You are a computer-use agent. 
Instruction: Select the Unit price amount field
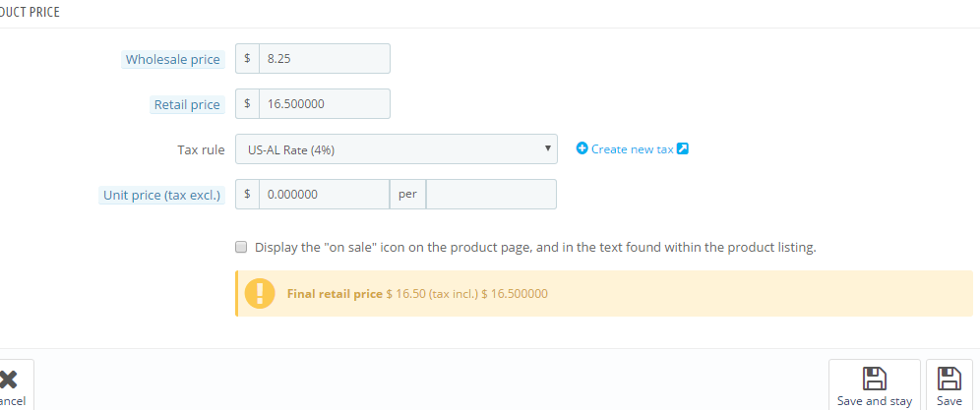324,194
